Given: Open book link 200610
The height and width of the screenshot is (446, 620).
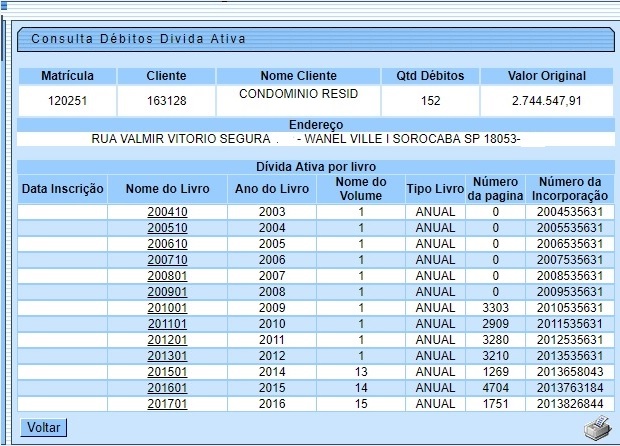Looking at the screenshot, I should click(x=167, y=244).
